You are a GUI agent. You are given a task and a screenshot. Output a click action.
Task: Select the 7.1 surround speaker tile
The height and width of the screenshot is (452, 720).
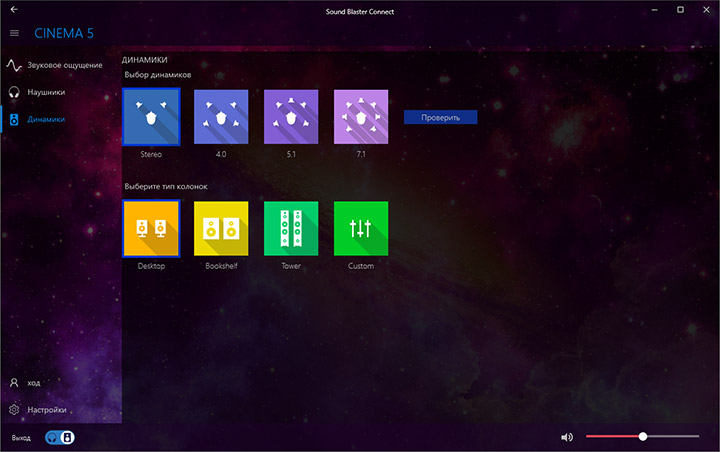tap(361, 117)
